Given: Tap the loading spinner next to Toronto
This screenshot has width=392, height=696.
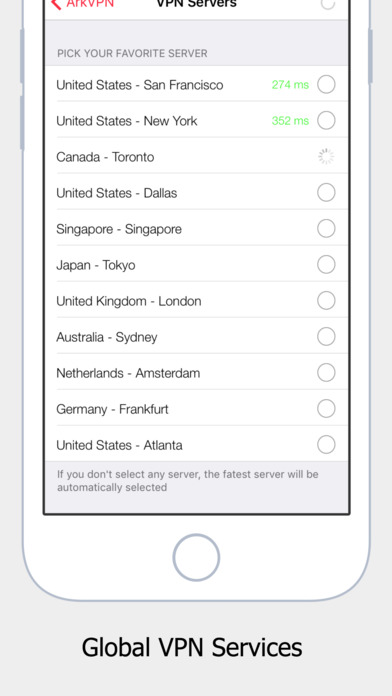Looking at the screenshot, I should [326, 157].
